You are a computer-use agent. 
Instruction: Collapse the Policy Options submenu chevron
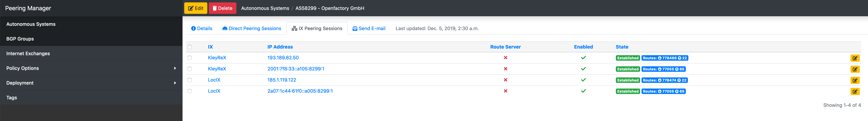[x=175, y=68]
